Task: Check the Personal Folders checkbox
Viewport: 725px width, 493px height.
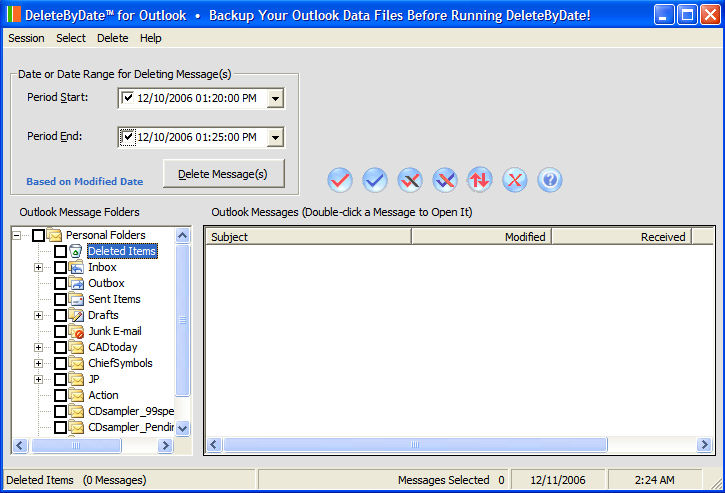Action: click(x=38, y=235)
